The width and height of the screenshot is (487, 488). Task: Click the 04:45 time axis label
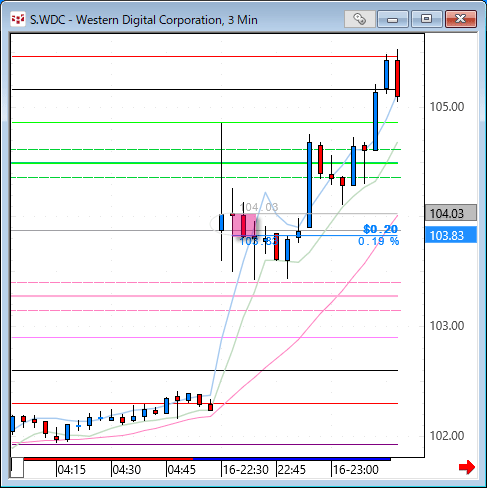coord(181,470)
